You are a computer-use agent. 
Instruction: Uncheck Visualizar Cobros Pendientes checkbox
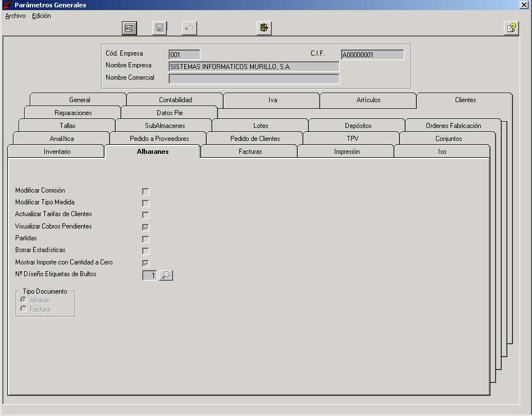(145, 227)
